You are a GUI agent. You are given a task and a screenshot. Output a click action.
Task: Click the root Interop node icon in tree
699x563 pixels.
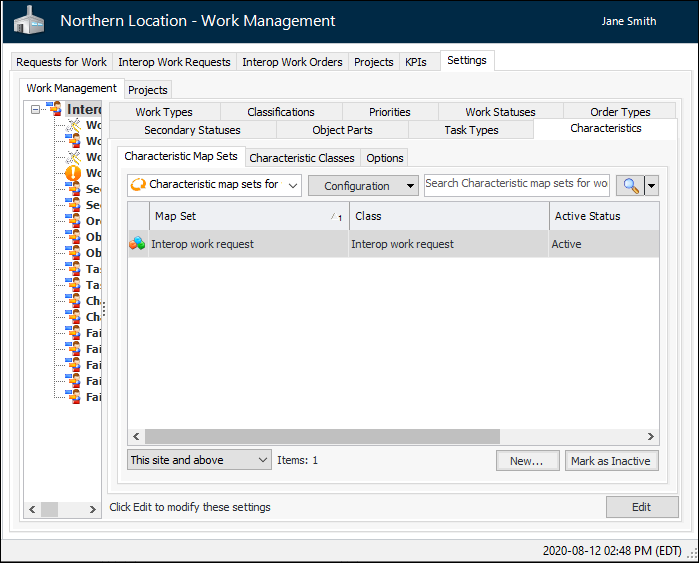click(55, 109)
